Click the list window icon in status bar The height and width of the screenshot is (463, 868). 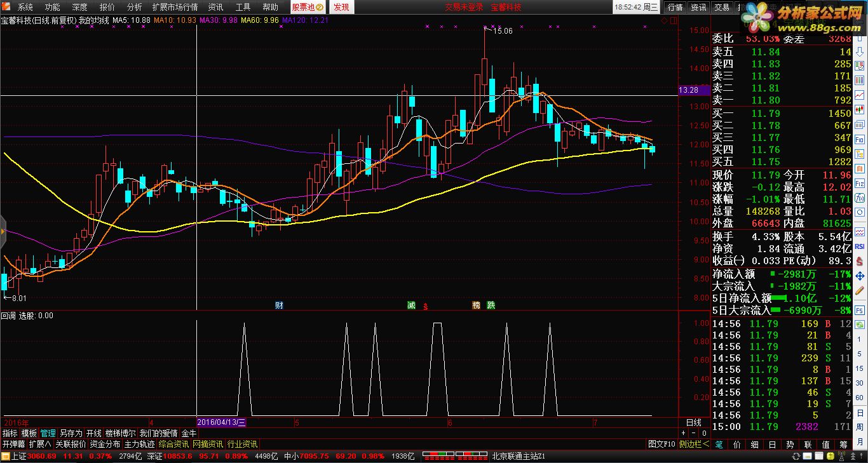point(819,456)
